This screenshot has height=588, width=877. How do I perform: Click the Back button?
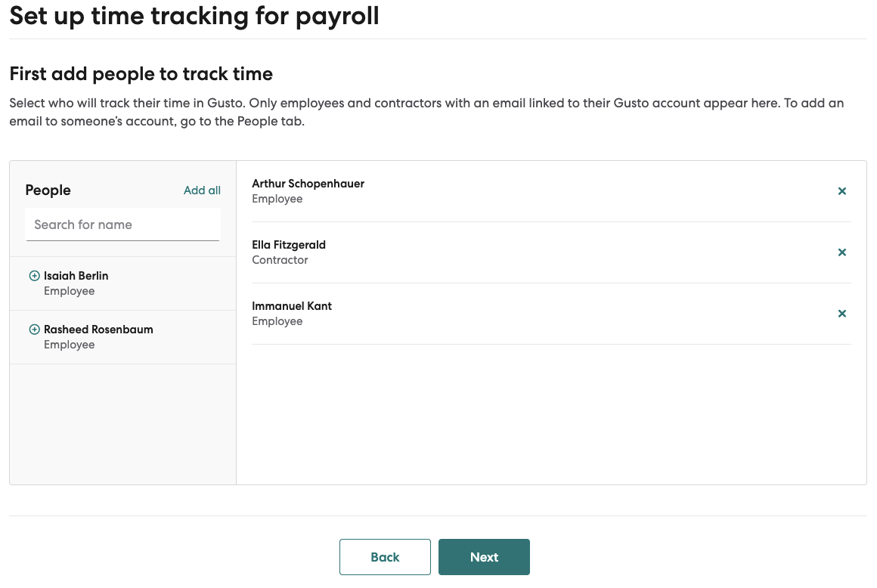click(385, 557)
